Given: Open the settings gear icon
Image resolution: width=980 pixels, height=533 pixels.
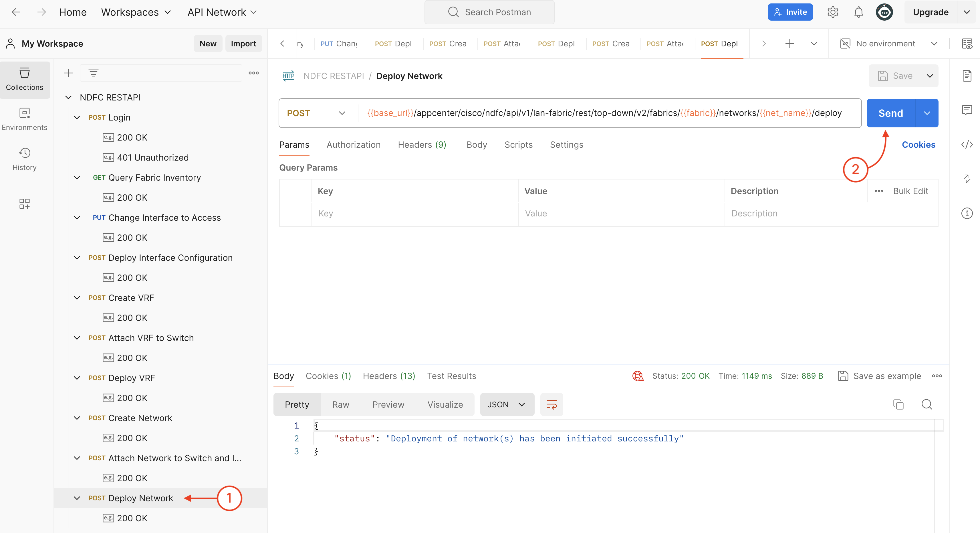Looking at the screenshot, I should click(833, 12).
